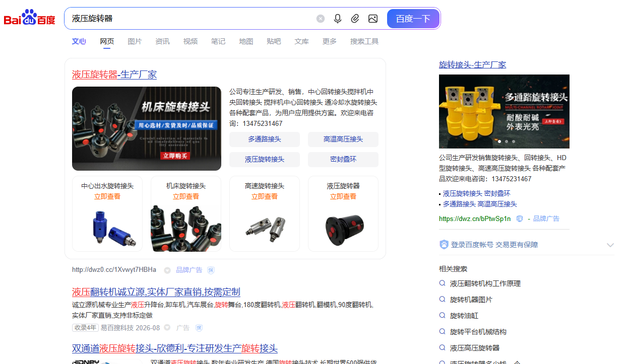Click sidebar 密封叠环 link
627x364 pixels.
pos(497,193)
